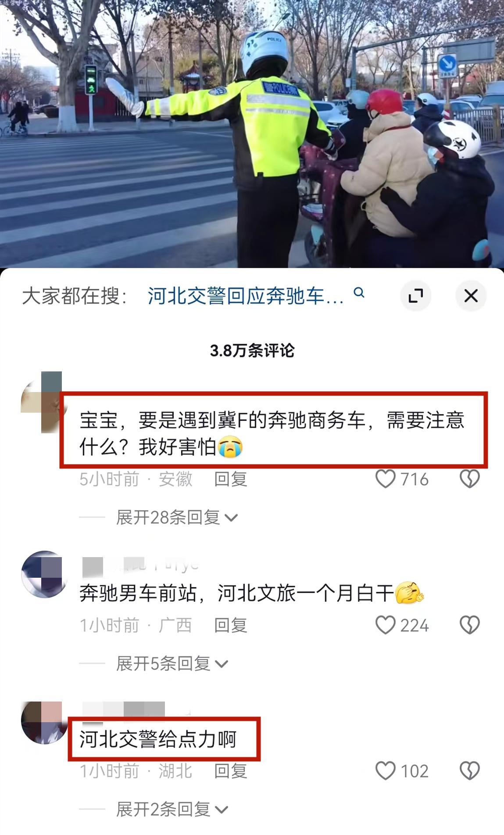
Task: Dislike the Guangxi user's comment
Action: [x=469, y=625]
